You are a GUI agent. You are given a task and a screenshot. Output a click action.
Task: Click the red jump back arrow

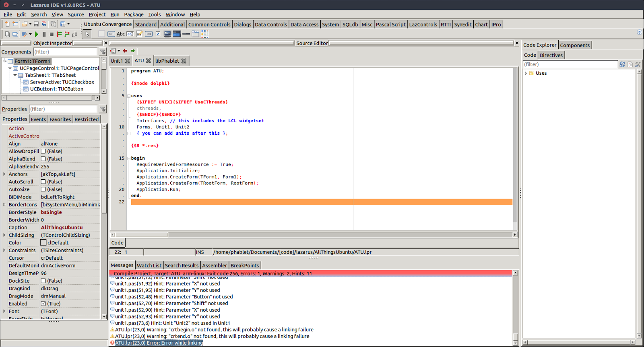125,51
